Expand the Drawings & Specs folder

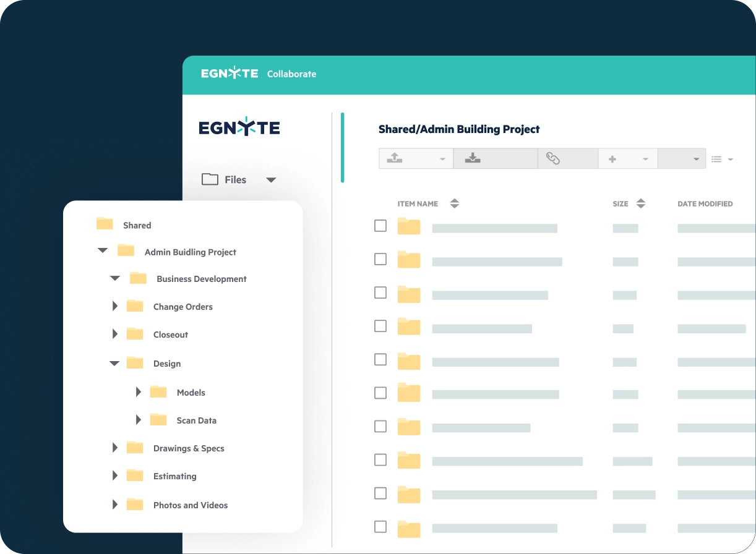[114, 448]
